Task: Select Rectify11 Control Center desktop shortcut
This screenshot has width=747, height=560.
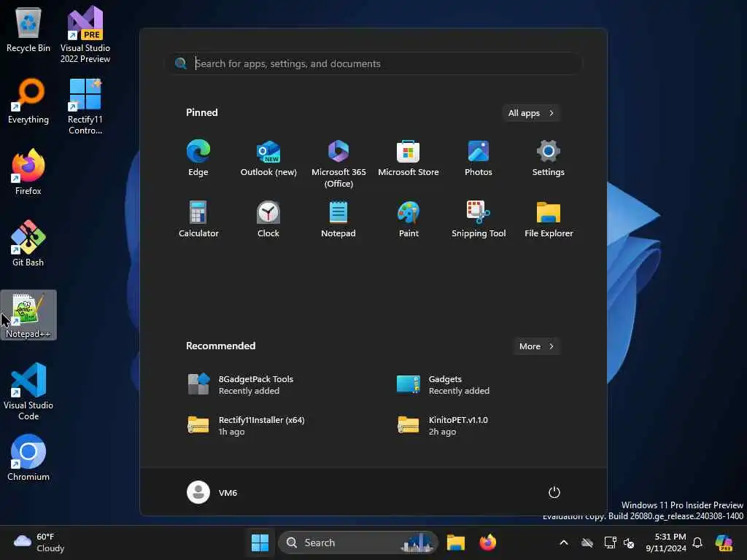Action: pyautogui.click(x=85, y=106)
